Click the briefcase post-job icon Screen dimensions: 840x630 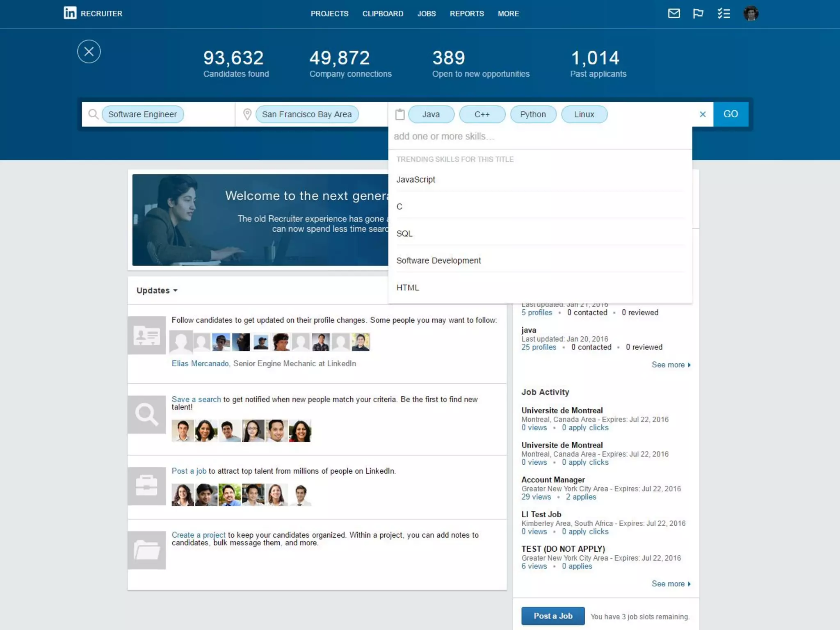(146, 486)
